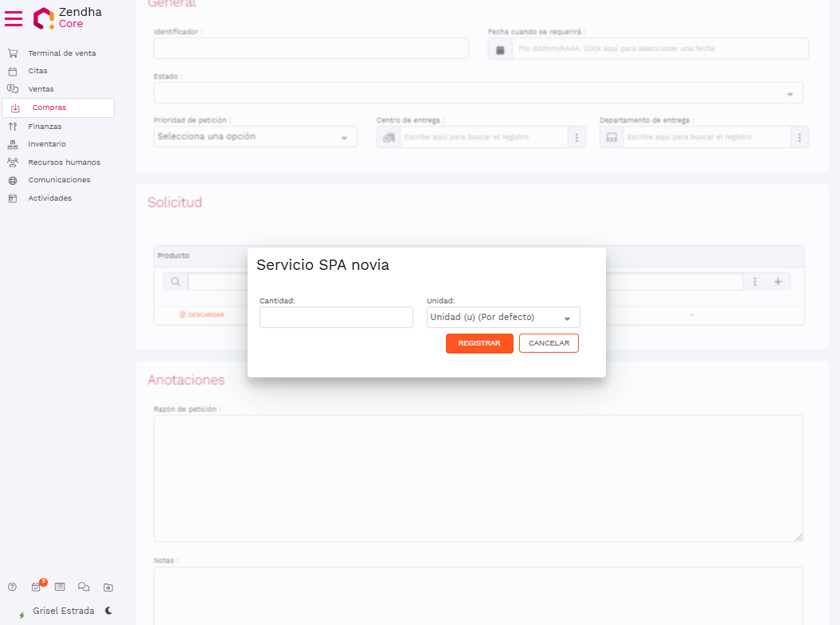Toggle dark mode with moon icon
The image size is (840, 625).
click(108, 611)
